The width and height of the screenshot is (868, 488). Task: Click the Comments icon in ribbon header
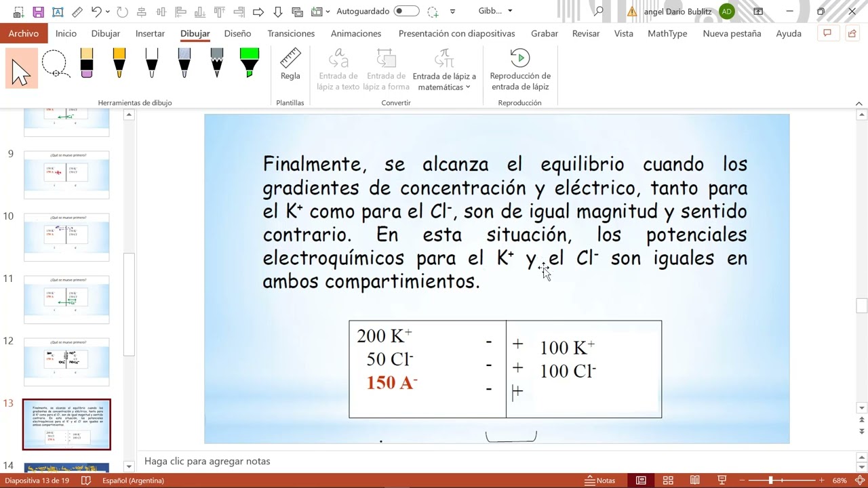(x=827, y=33)
